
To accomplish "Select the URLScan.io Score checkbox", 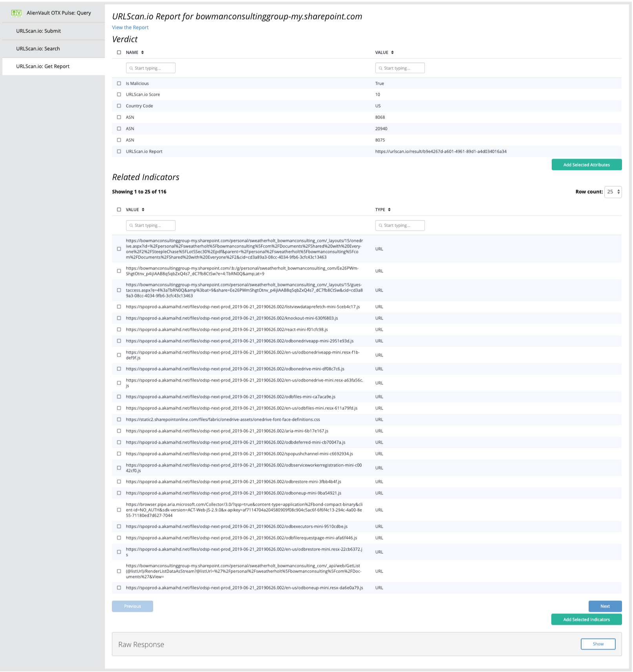I will point(119,95).
